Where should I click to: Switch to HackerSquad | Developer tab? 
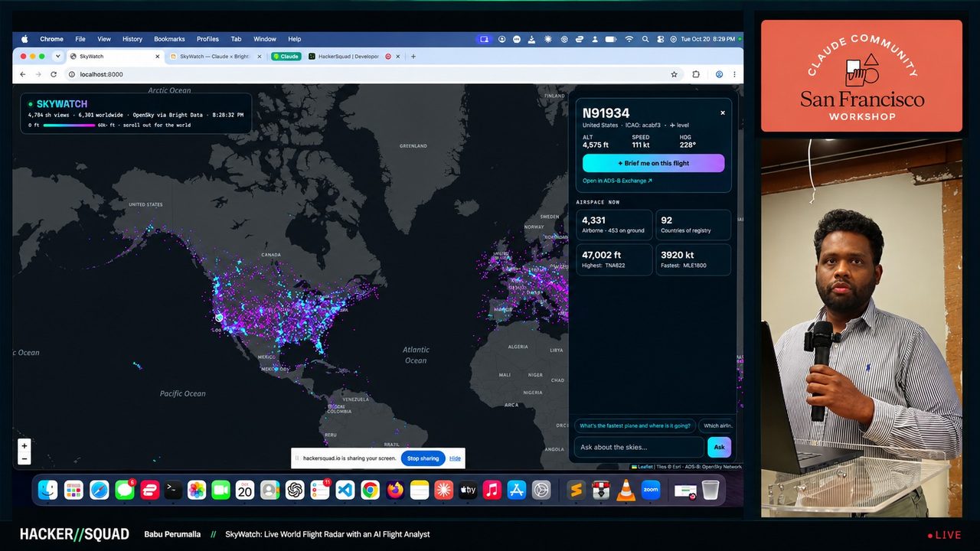coord(348,57)
